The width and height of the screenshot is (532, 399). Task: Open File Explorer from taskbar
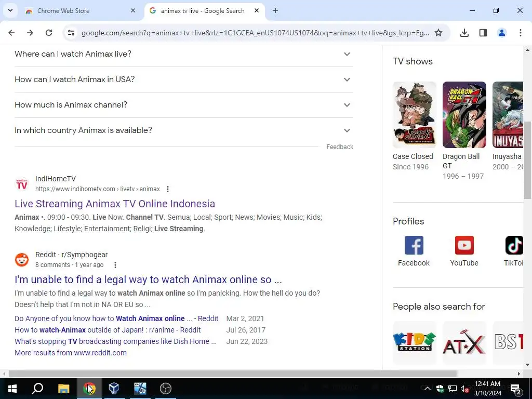(x=63, y=389)
